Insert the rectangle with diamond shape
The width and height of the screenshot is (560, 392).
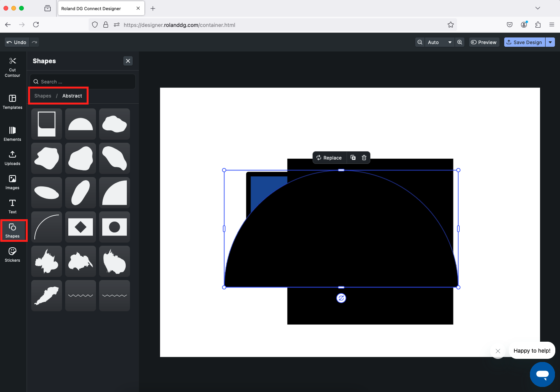point(80,227)
